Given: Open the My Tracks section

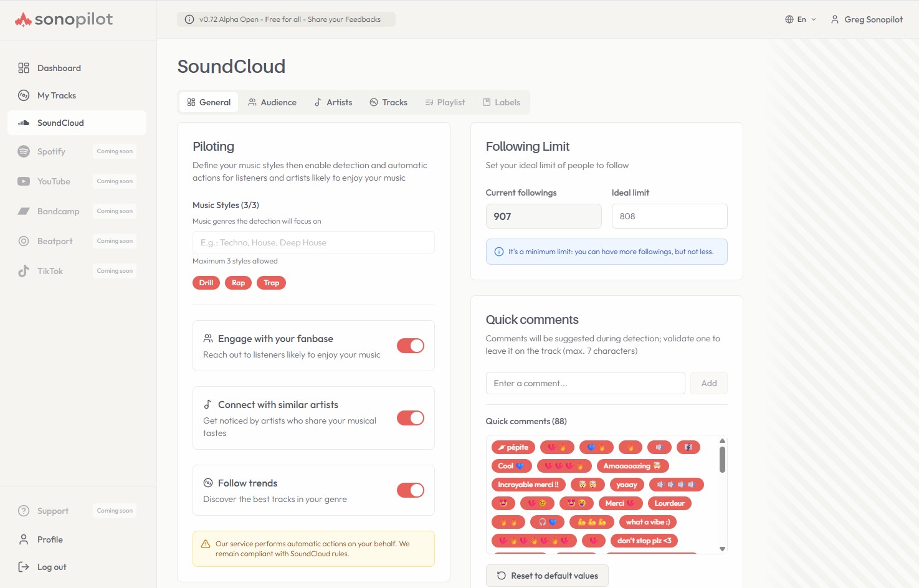Looking at the screenshot, I should pyautogui.click(x=56, y=95).
